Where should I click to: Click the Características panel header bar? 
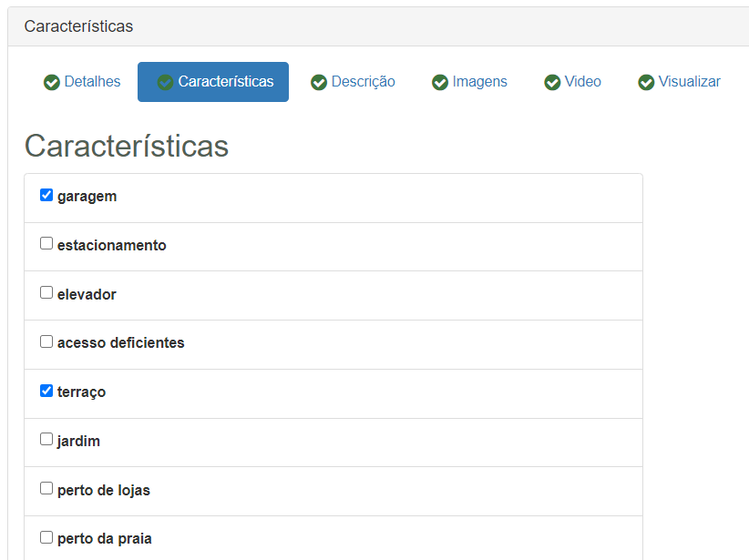(x=378, y=26)
